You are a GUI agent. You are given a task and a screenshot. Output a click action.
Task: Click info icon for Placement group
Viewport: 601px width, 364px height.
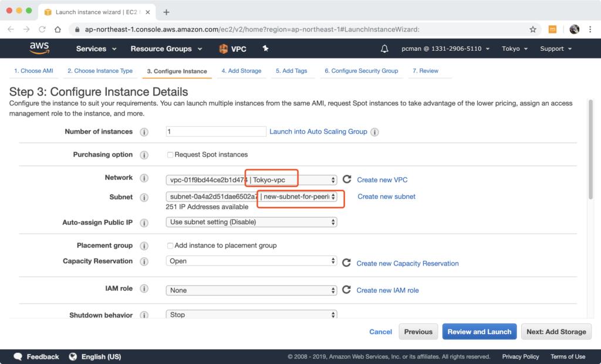tap(144, 246)
